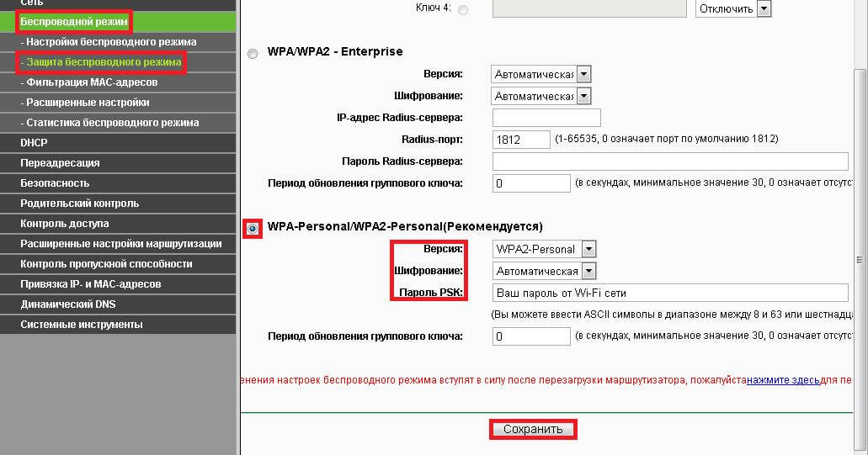The image size is (868, 455).
Task: Expand Enterprise Шифрование dropdown
Action: (541, 96)
